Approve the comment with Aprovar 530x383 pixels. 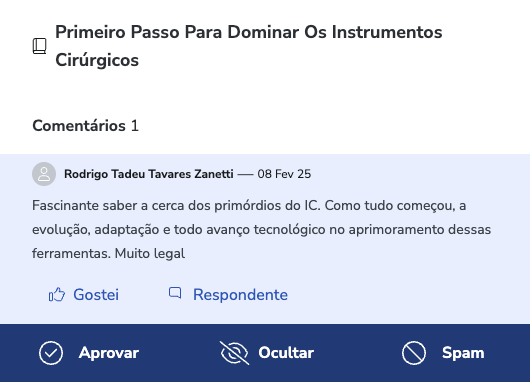tap(109, 353)
